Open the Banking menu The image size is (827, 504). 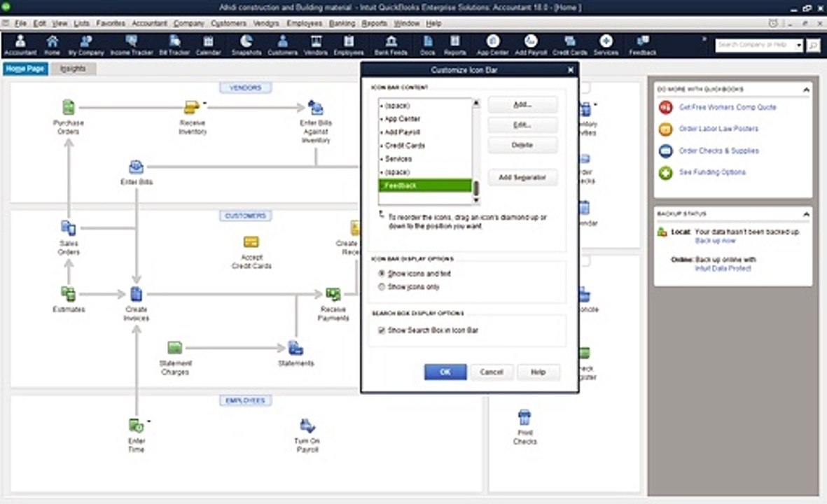pyautogui.click(x=342, y=23)
